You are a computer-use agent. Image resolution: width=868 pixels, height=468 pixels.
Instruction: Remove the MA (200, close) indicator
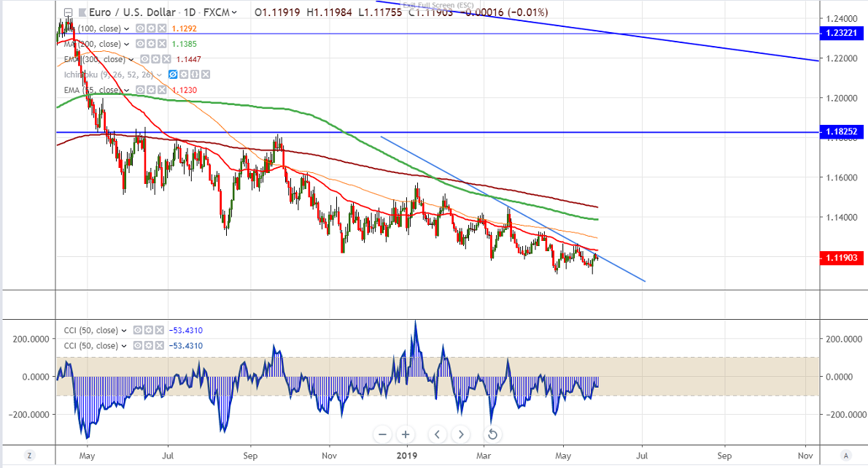tap(162, 44)
